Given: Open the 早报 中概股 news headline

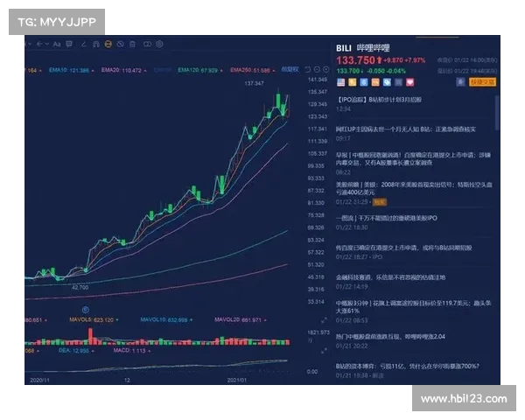Looking at the screenshot, I should (414, 158).
